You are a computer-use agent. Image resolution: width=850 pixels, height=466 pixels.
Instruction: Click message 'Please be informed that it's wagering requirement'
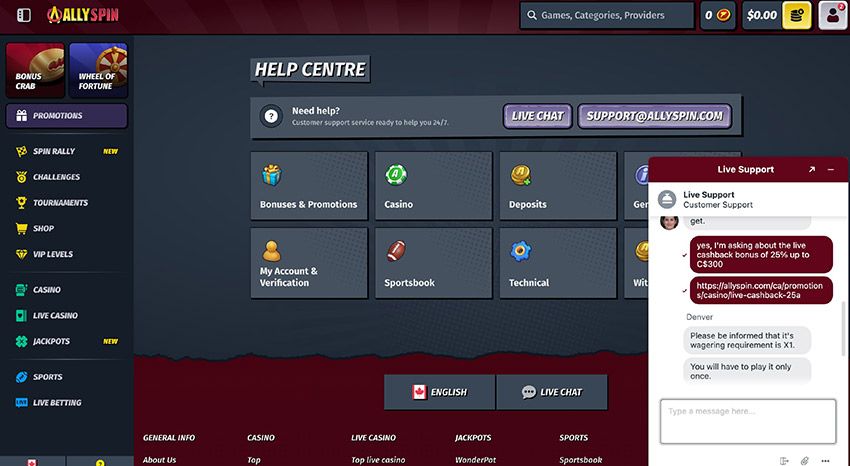click(x=746, y=340)
